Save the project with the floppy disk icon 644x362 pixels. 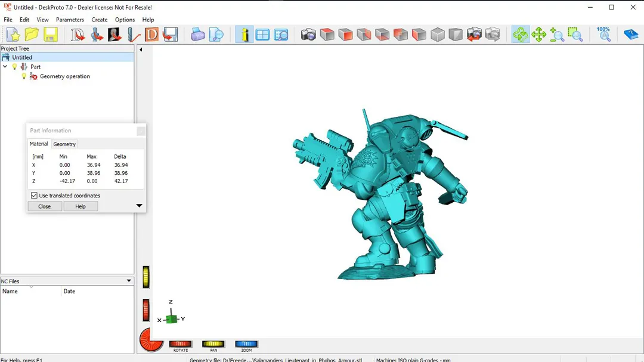(x=51, y=35)
